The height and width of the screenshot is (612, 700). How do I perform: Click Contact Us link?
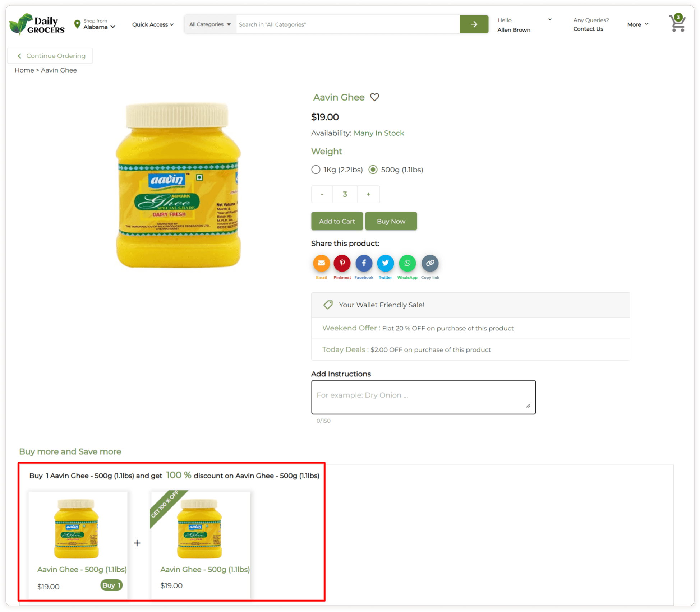coord(588,29)
